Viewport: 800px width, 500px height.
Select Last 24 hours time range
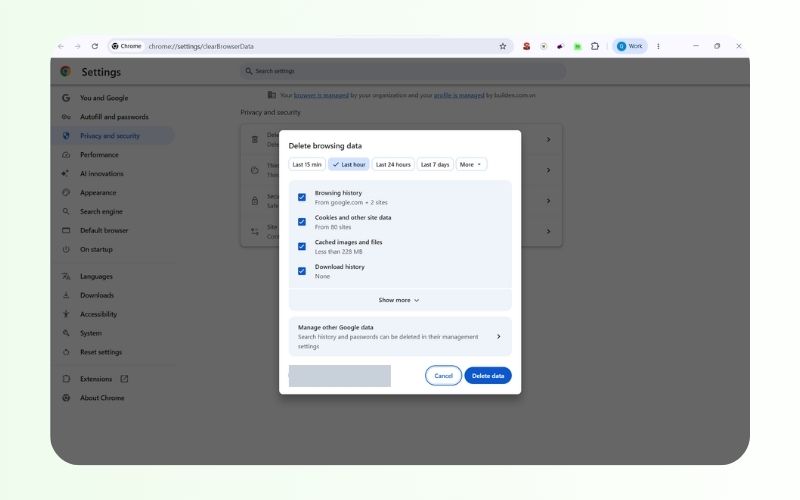coord(393,164)
